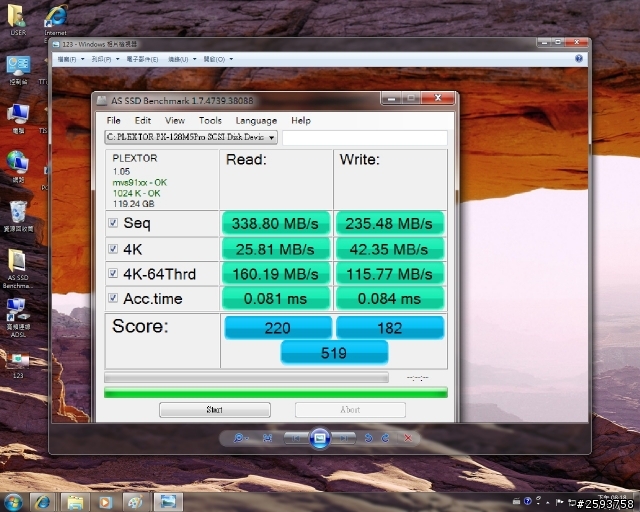Click the Action Center flag tray icon
Viewport: 640px width, 512px height.
pyautogui.click(x=560, y=502)
